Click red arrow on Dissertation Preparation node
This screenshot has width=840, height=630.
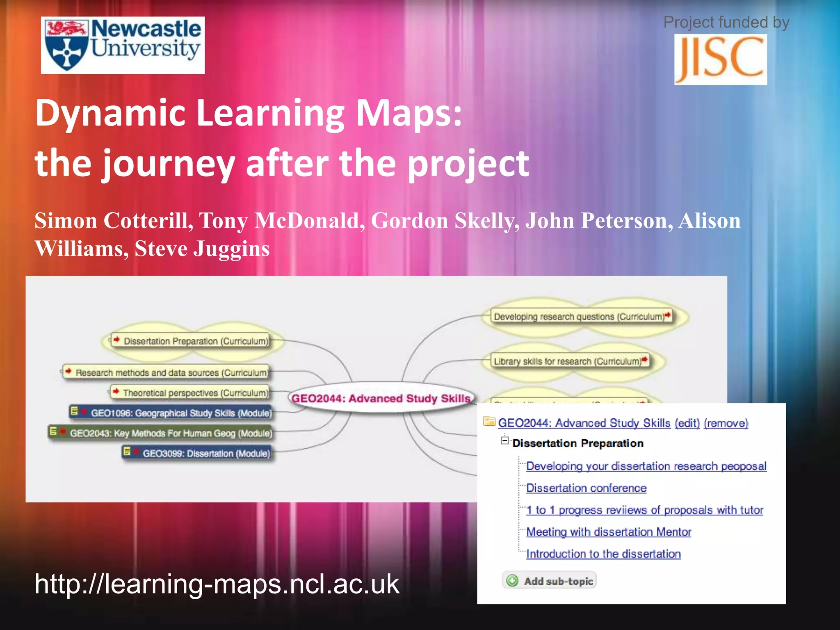tap(116, 340)
